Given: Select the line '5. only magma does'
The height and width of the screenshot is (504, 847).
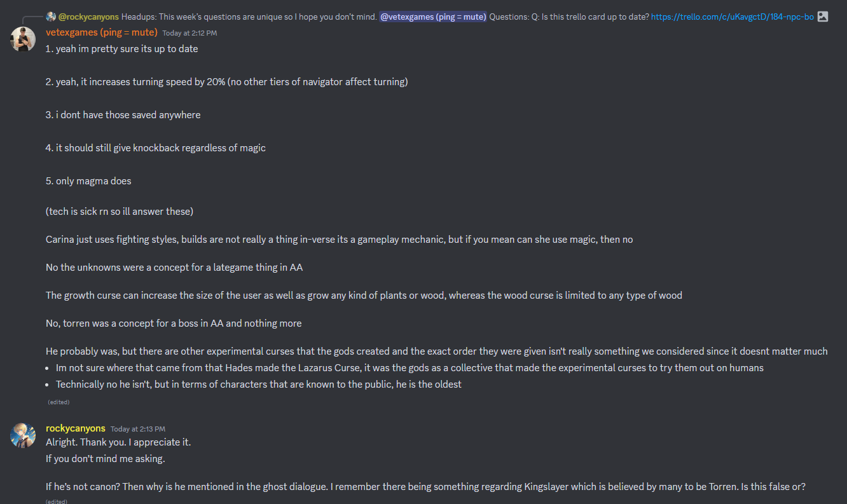Looking at the screenshot, I should (88, 181).
